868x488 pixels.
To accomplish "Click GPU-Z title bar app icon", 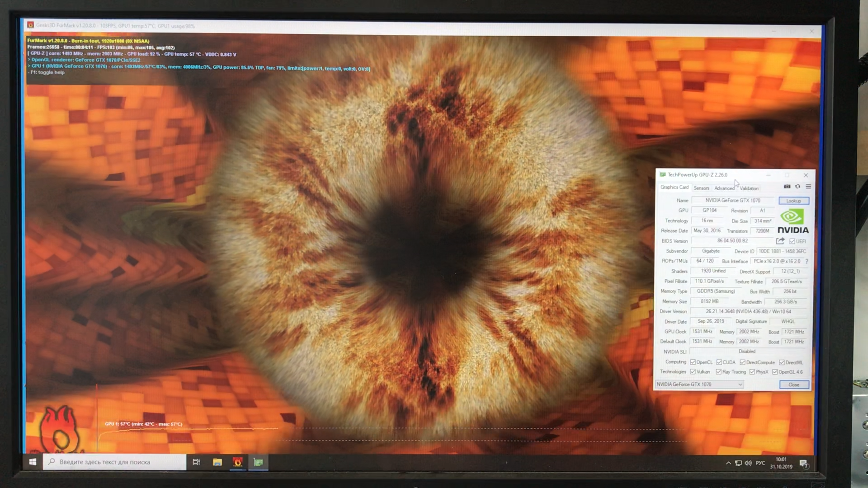I will point(663,174).
